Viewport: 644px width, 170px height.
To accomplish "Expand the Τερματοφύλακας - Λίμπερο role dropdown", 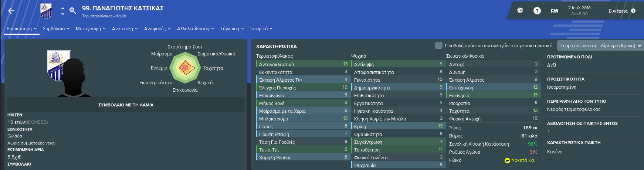I will coord(600,45).
